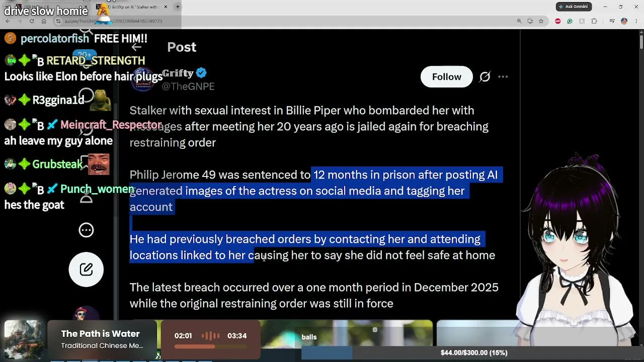Click The Path is Water album art
644x362 pixels.
[x=24, y=339]
